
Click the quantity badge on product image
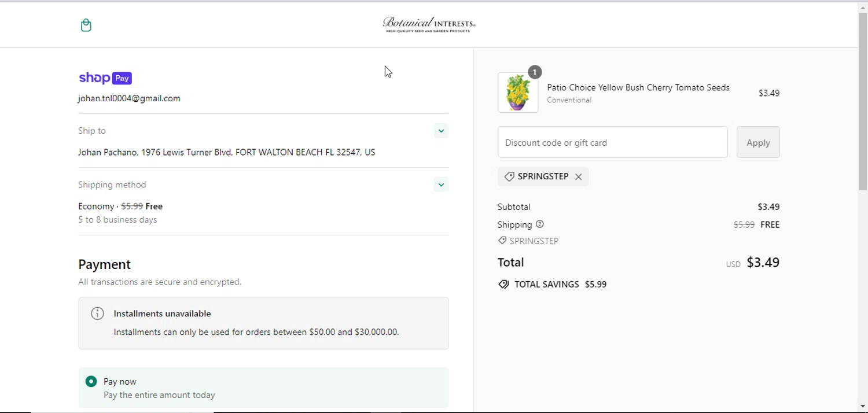pyautogui.click(x=535, y=72)
